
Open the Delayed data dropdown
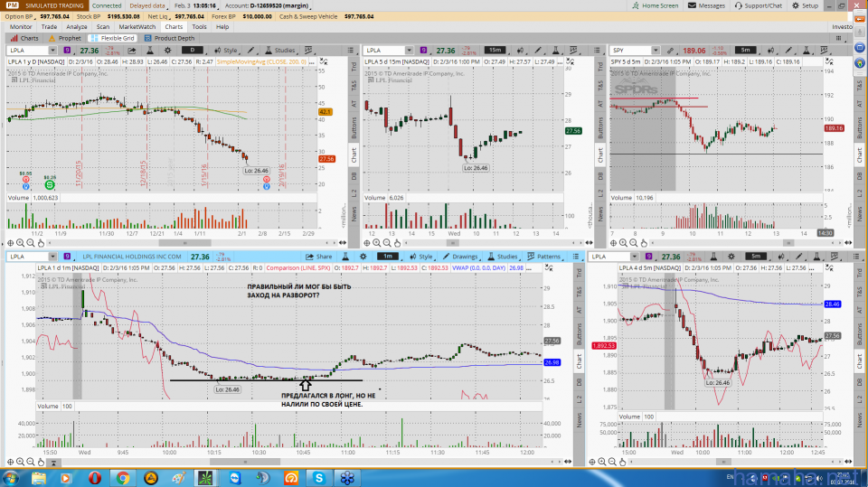click(147, 5)
